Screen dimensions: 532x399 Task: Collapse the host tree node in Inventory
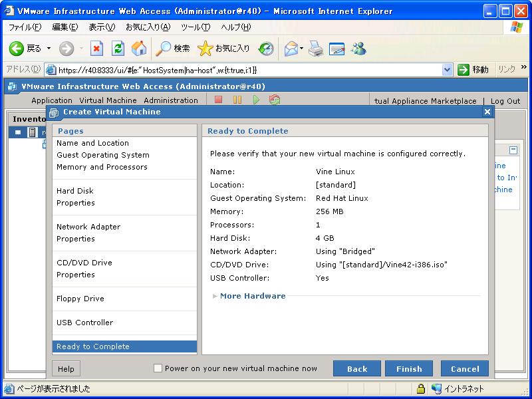(x=18, y=132)
